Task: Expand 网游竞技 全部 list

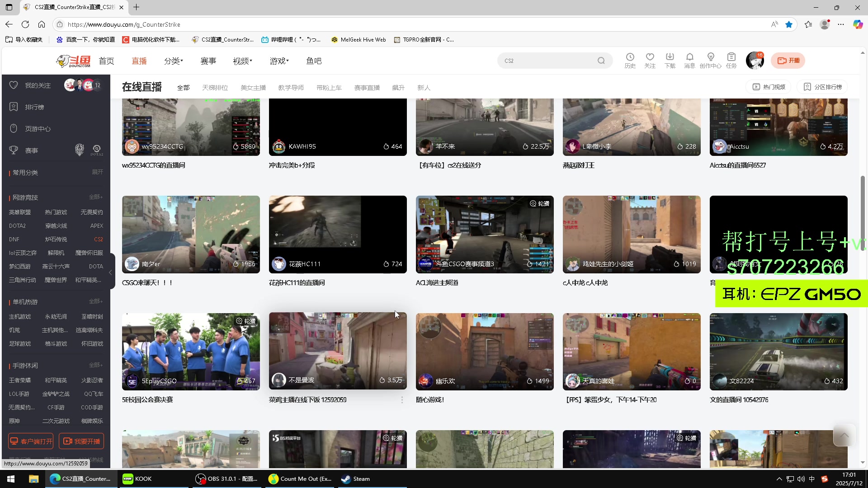Action: pos(96,197)
